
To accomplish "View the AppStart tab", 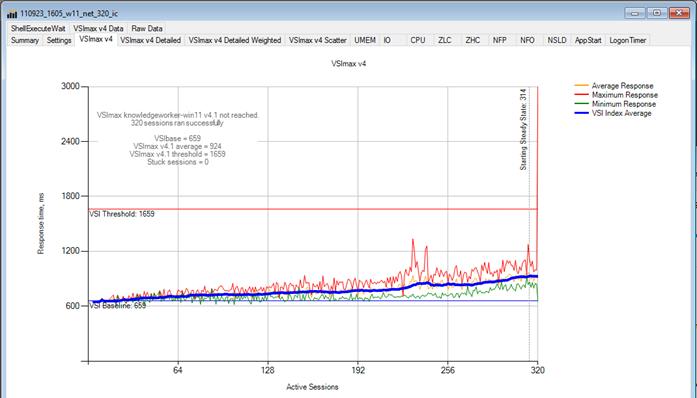I will [x=588, y=40].
